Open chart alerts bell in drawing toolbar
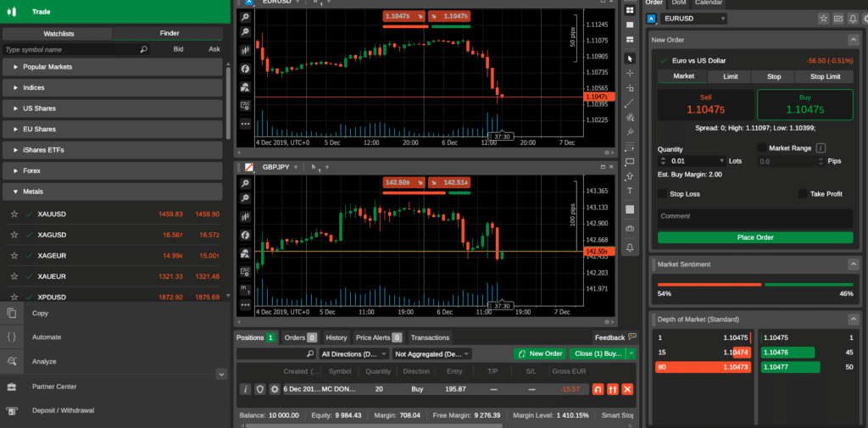The width and height of the screenshot is (868, 428). (x=630, y=247)
